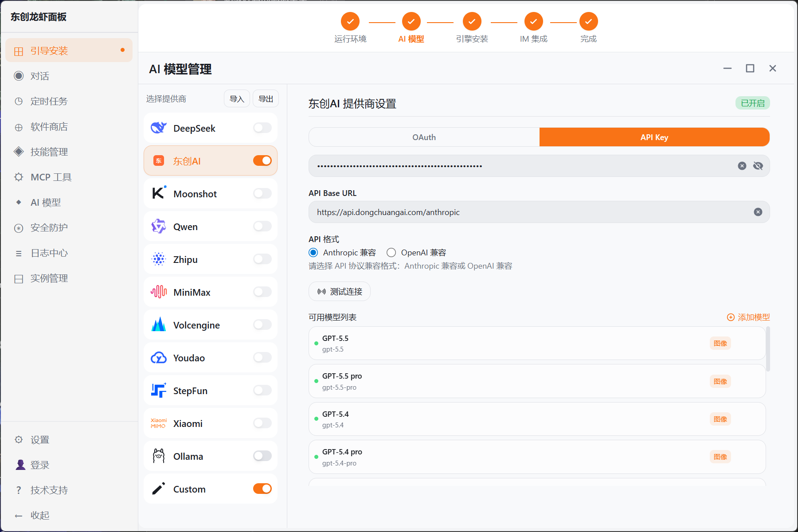Viewport: 798px width, 532px height.
Task: Click the 导出 export button
Action: [x=266, y=98]
